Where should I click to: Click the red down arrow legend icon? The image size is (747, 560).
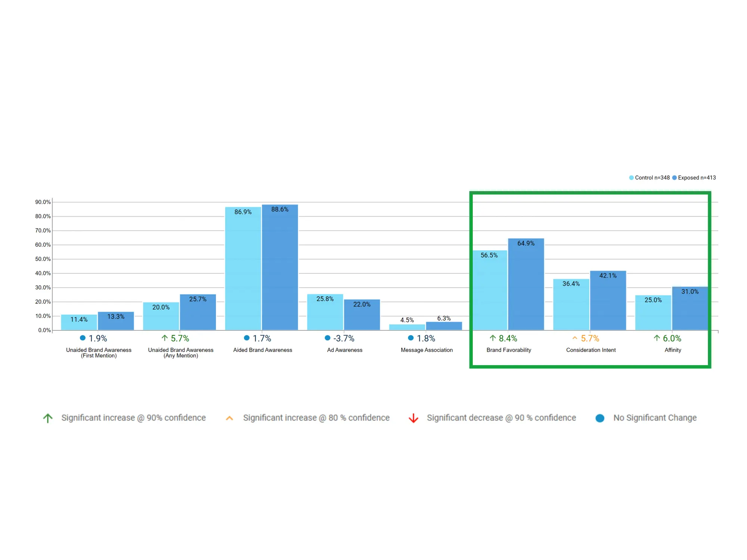tap(413, 418)
